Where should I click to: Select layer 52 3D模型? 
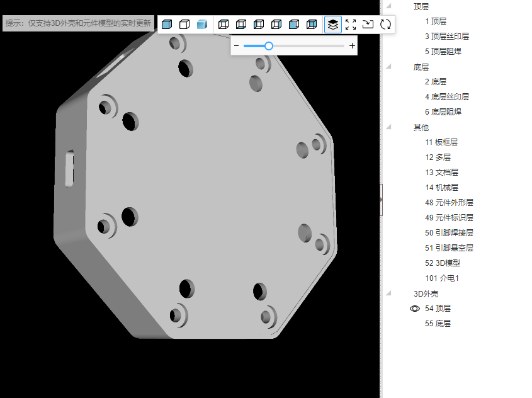click(x=443, y=263)
